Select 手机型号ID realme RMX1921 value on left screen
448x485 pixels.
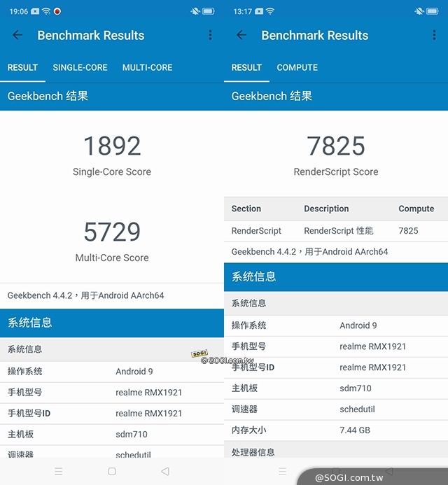(x=149, y=414)
